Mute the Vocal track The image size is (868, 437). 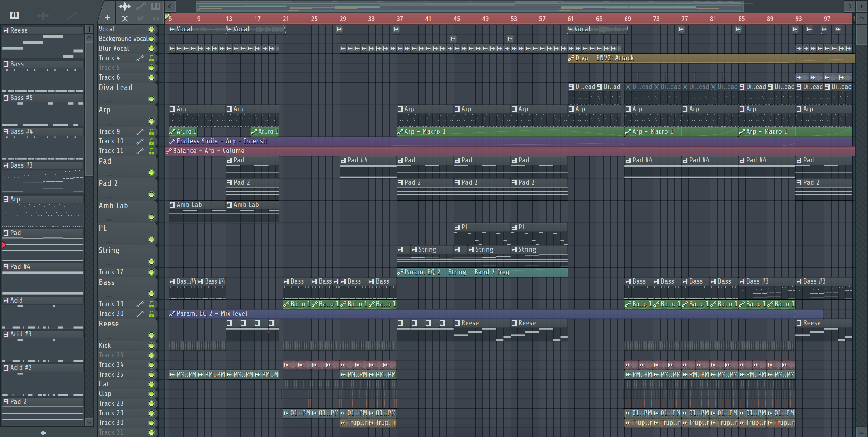tap(152, 29)
